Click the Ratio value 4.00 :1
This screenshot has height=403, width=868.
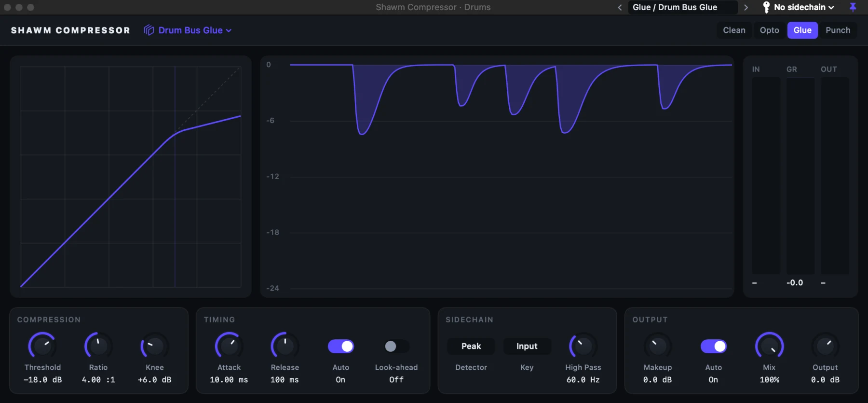[98, 380]
